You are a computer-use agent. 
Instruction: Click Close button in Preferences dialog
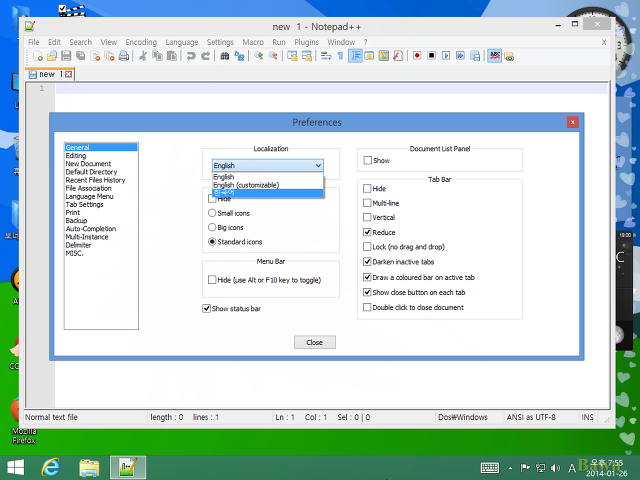[x=315, y=342]
